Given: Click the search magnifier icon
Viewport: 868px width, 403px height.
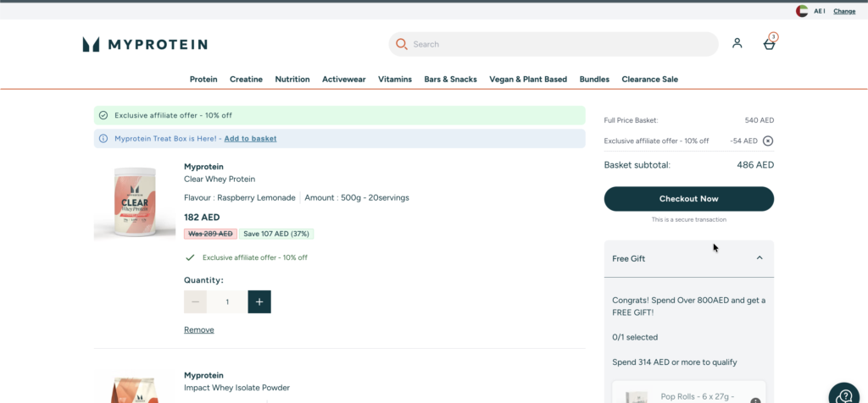Looking at the screenshot, I should click(401, 44).
